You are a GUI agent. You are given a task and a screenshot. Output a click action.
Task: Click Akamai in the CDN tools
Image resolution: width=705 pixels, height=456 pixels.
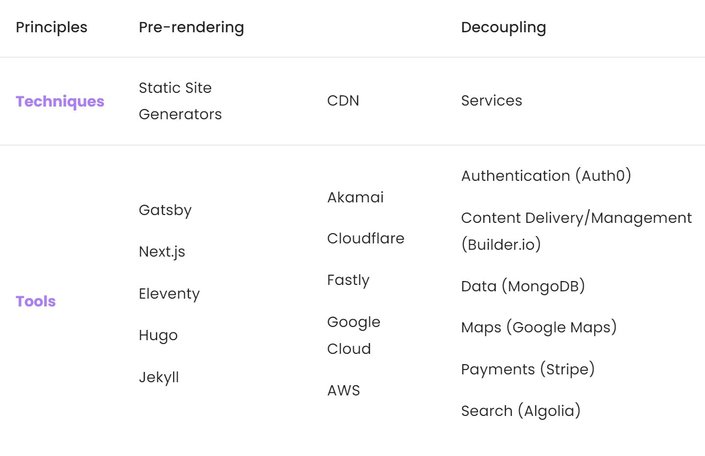tap(355, 197)
